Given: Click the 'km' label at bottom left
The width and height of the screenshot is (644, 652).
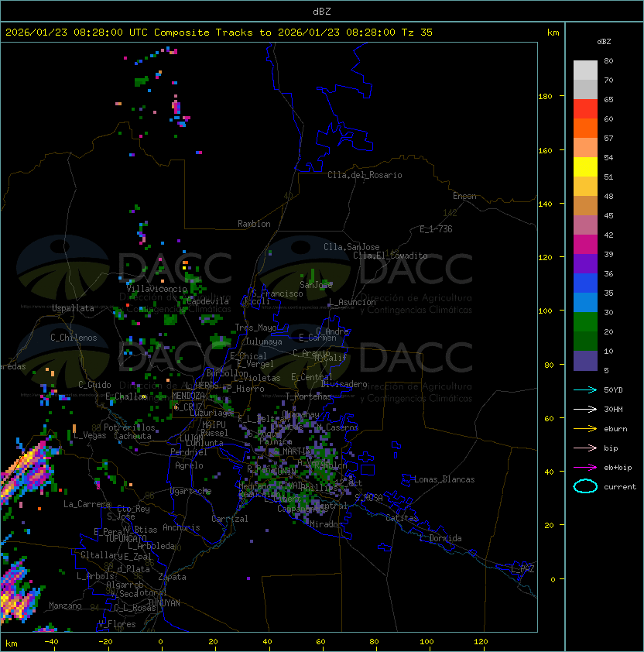Looking at the screenshot, I should click(x=12, y=643).
